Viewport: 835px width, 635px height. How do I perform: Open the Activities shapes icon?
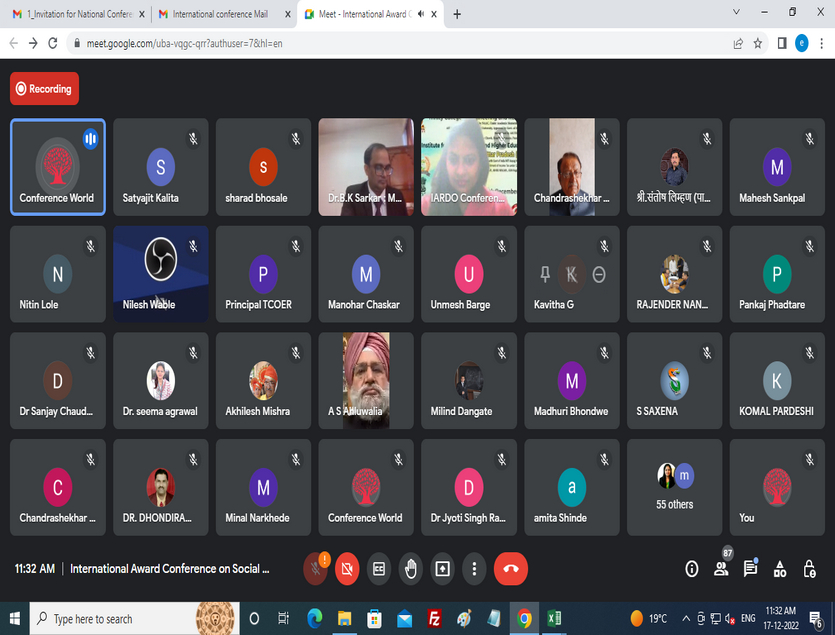click(x=780, y=569)
